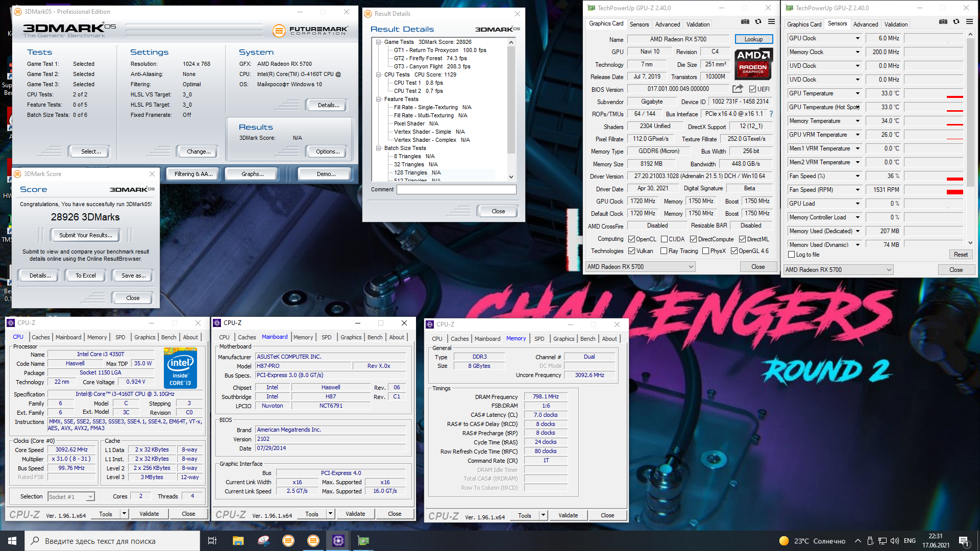Image resolution: width=980 pixels, height=551 pixels.
Task: Click the share BIOS icon beside BIOS Version
Action: [738, 89]
